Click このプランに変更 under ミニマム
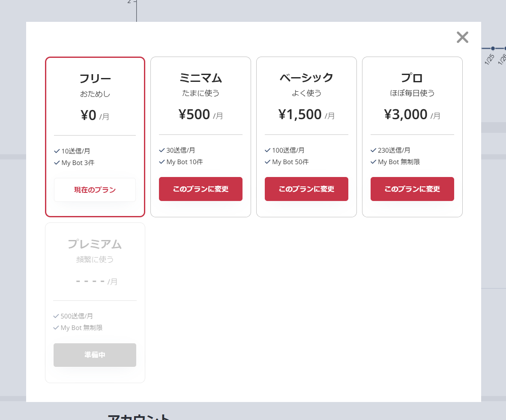The height and width of the screenshot is (420, 506). (201, 189)
